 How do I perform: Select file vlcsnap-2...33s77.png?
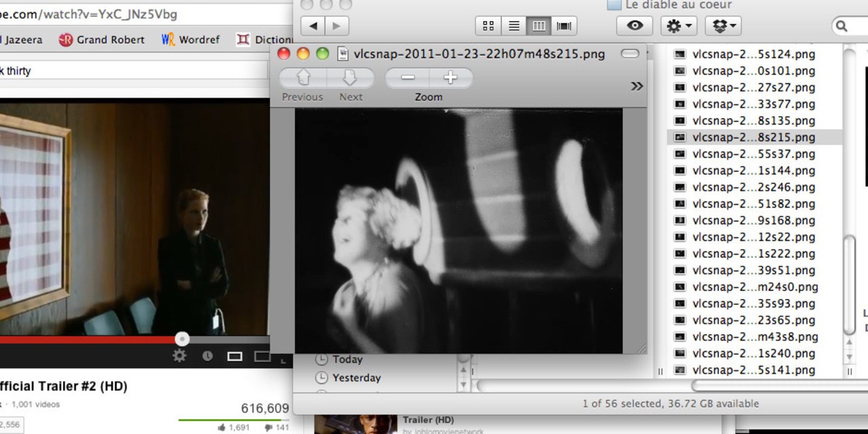point(754,104)
